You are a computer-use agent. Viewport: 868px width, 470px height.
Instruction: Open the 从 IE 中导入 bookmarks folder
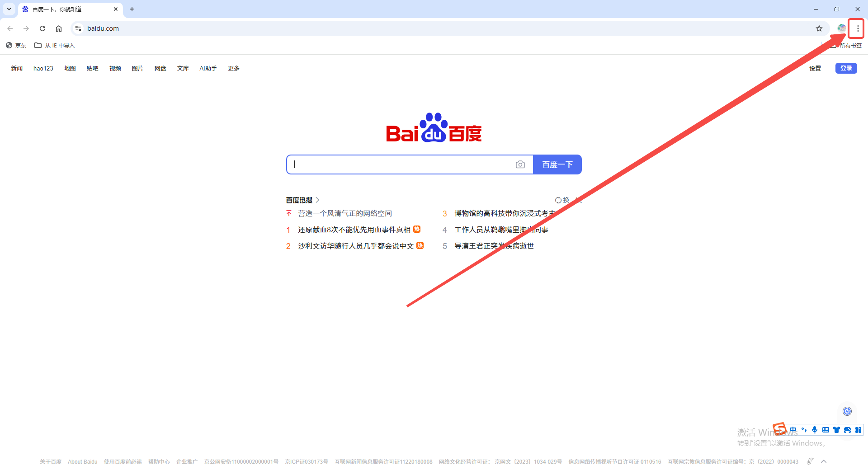55,45
